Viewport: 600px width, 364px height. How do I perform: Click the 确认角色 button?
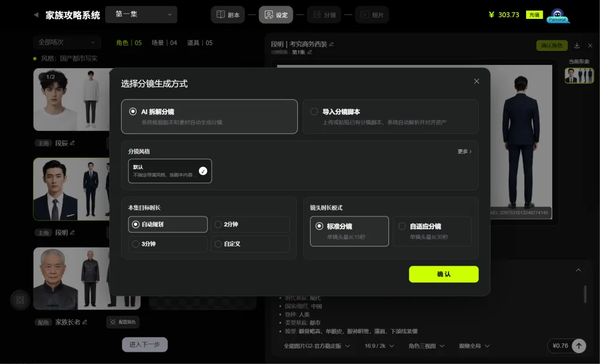click(552, 46)
